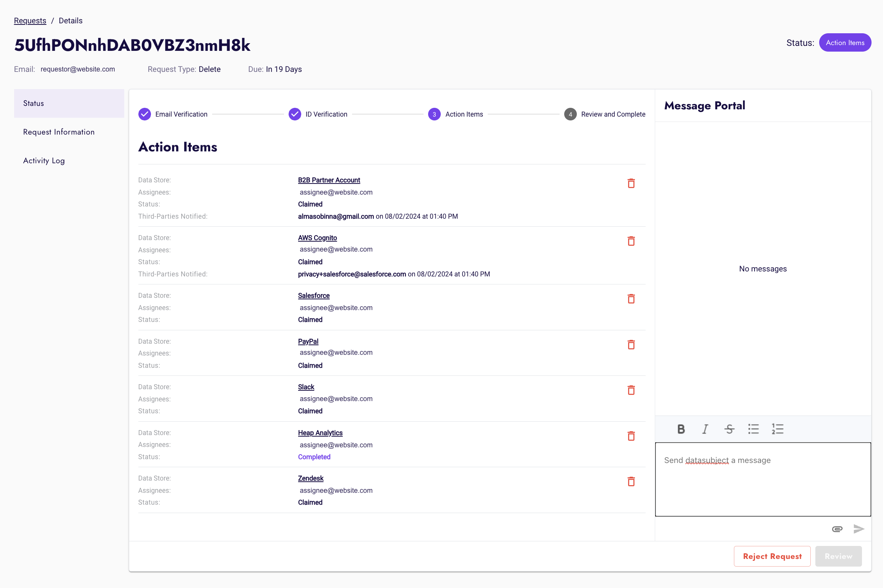The height and width of the screenshot is (588, 883).
Task: Send the message with the arrow icon
Action: (859, 529)
